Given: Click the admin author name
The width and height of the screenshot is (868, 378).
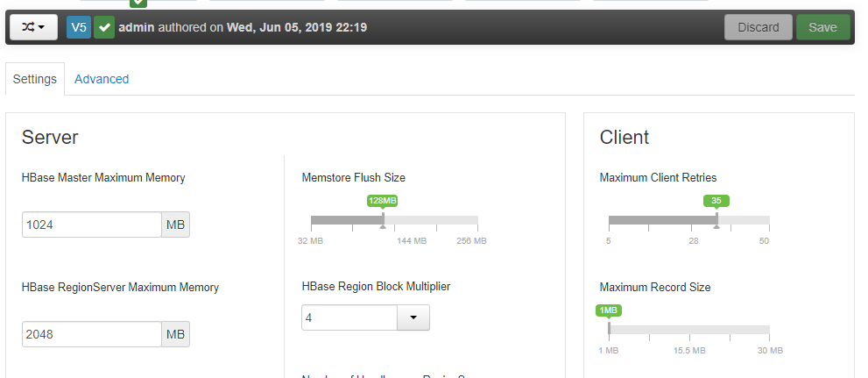Looking at the screenshot, I should pos(137,27).
